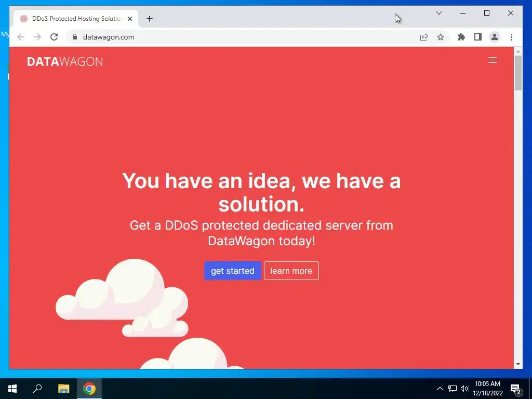
Task: Click the "You have an idea" headline
Action: tap(261, 192)
